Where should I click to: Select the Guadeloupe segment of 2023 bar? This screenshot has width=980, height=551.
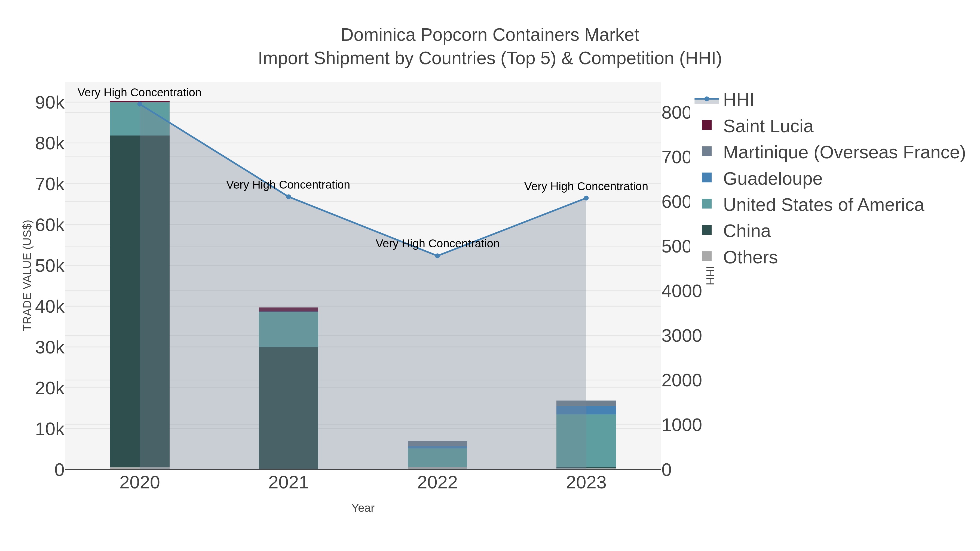[x=586, y=410]
